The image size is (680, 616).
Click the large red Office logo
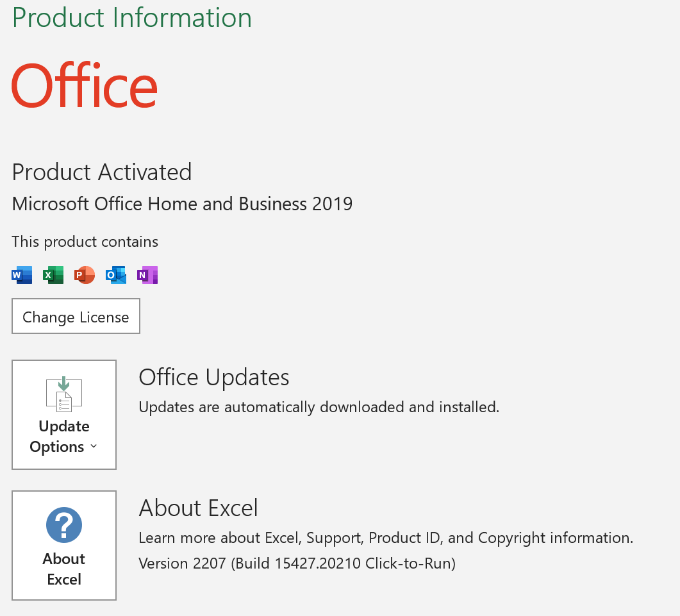coord(85,86)
